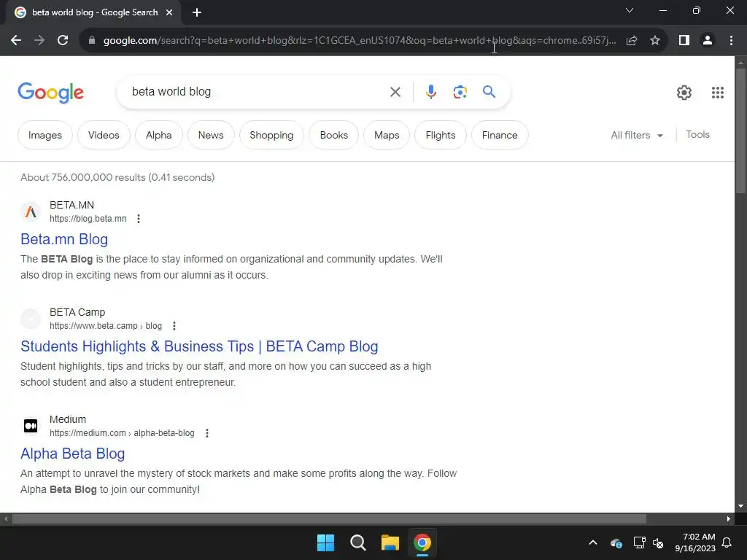Open the Google apps grid
Image resolution: width=747 pixels, height=560 pixels.
point(718,93)
